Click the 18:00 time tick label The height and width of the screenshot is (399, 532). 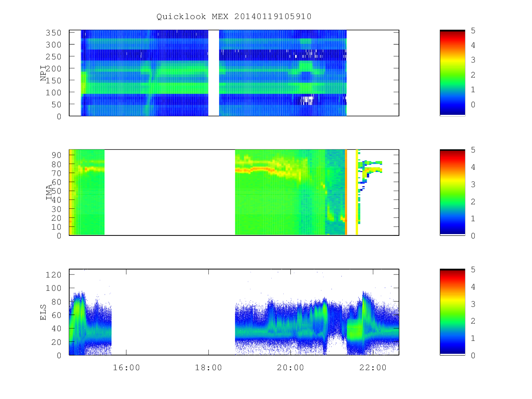coord(208,368)
